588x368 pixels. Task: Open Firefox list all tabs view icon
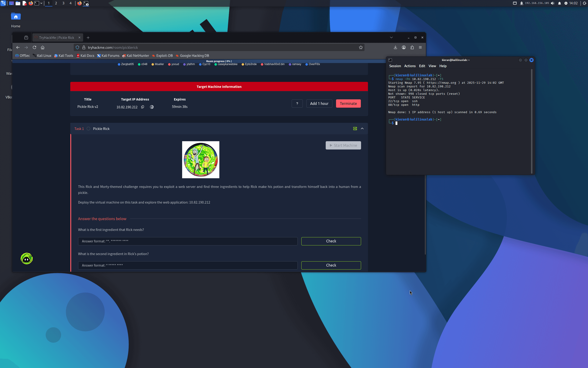click(x=26, y=37)
